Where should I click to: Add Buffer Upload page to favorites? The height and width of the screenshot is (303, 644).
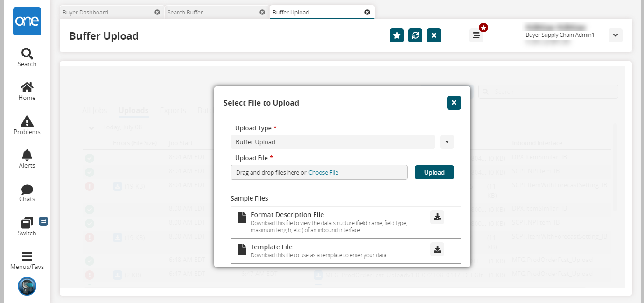click(397, 35)
